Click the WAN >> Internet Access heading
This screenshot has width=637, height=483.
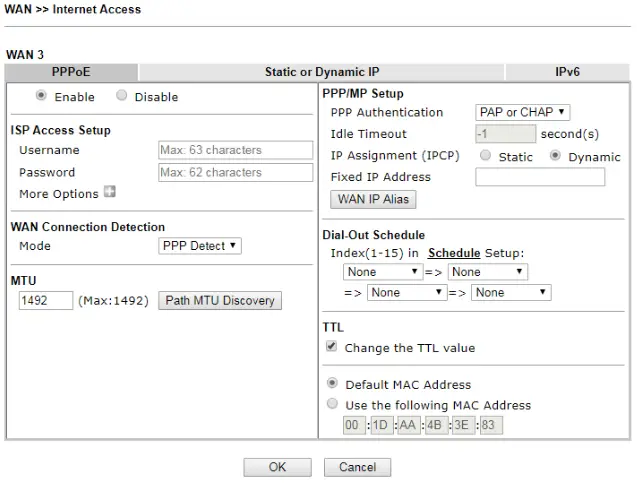(73, 9)
